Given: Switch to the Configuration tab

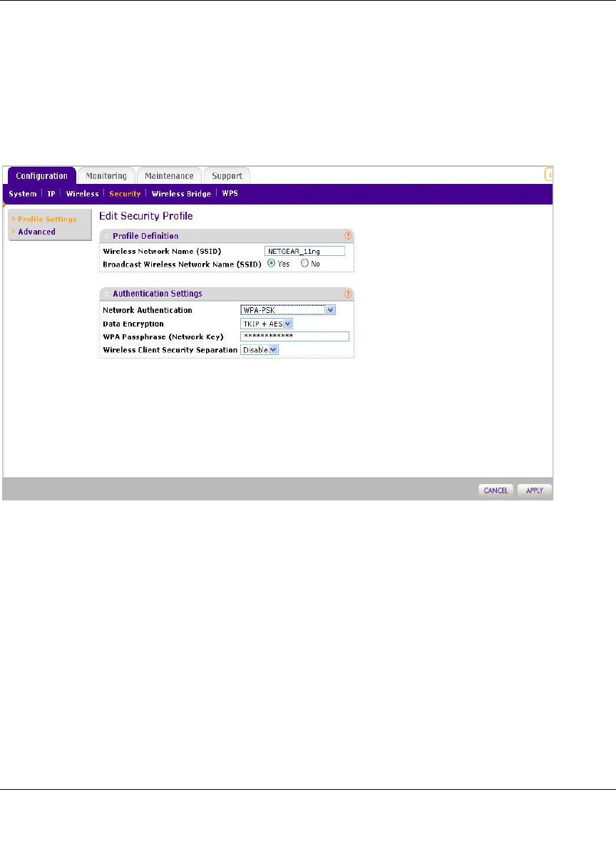Looking at the screenshot, I should (41, 176).
